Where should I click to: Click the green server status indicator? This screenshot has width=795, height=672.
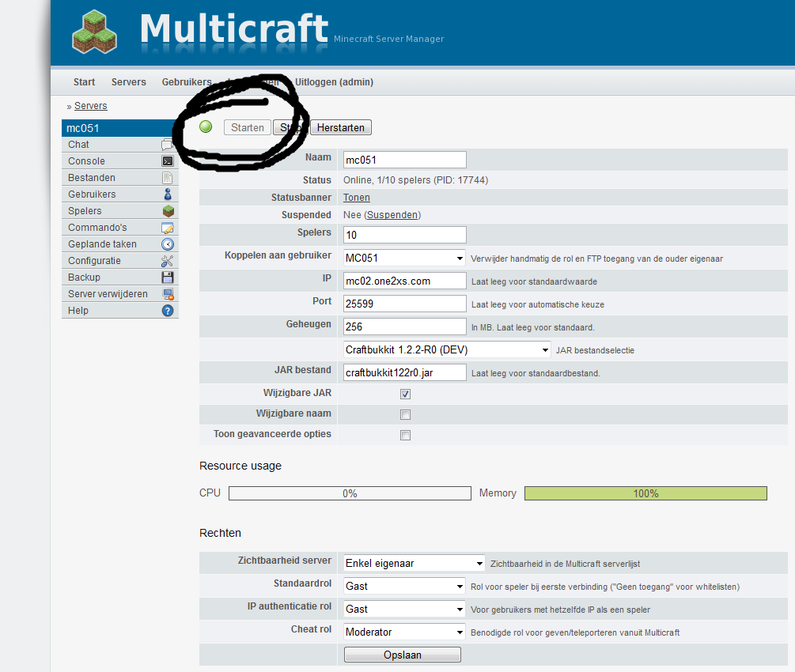[x=206, y=126]
